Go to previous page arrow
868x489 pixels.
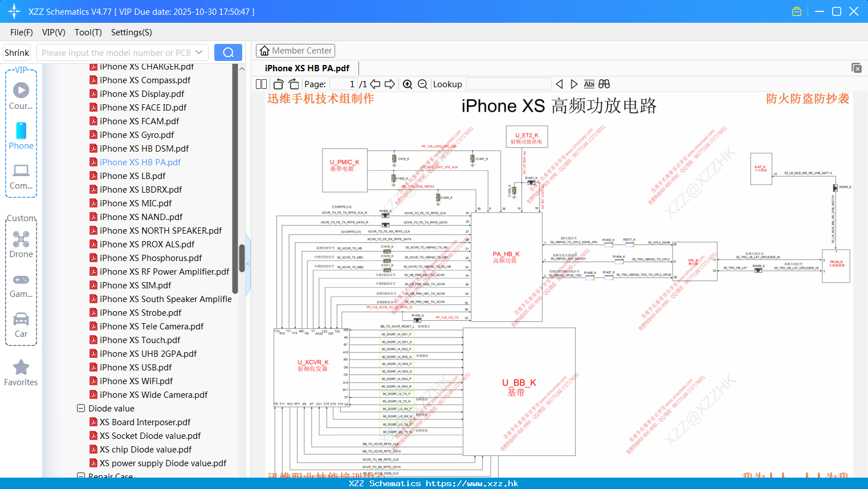(x=375, y=84)
